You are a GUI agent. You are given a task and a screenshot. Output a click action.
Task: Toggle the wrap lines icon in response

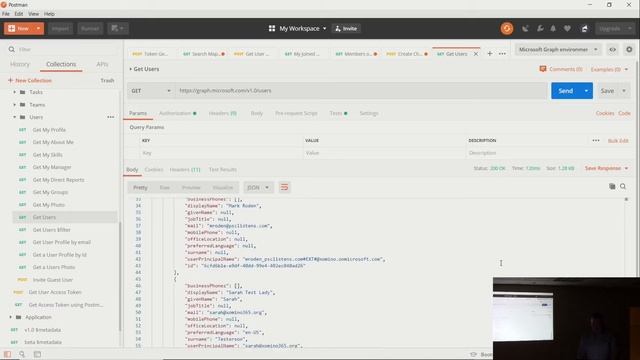click(x=284, y=187)
